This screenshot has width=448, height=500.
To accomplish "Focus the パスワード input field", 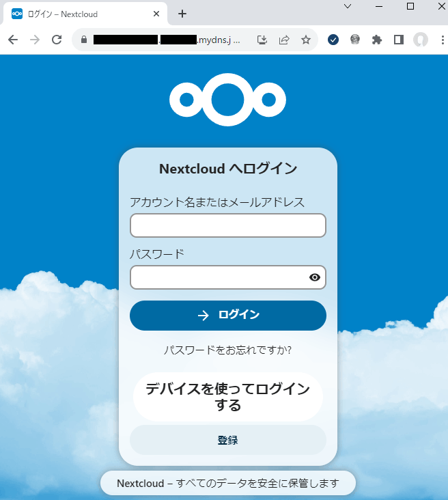I will 228,277.
